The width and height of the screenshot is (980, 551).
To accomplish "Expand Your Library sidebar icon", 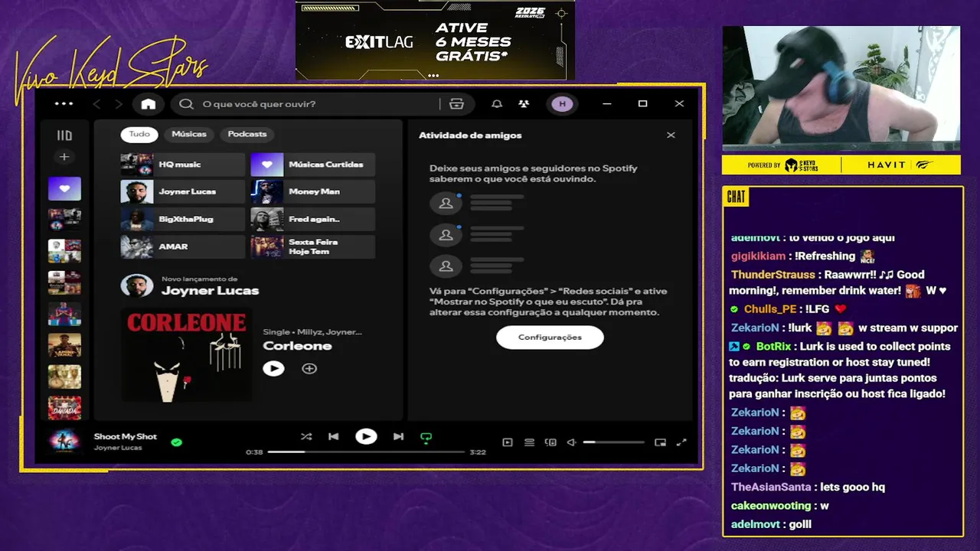I will 64,135.
